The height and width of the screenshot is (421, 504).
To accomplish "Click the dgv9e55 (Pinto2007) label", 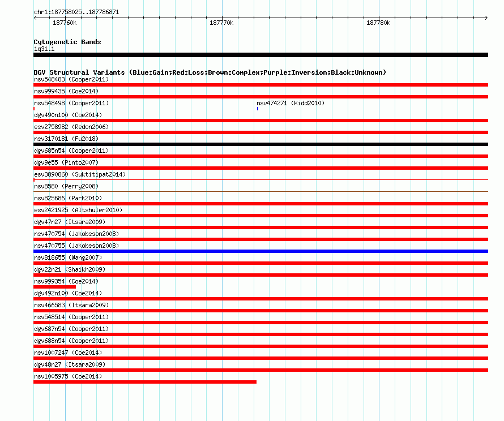I will click(66, 162).
